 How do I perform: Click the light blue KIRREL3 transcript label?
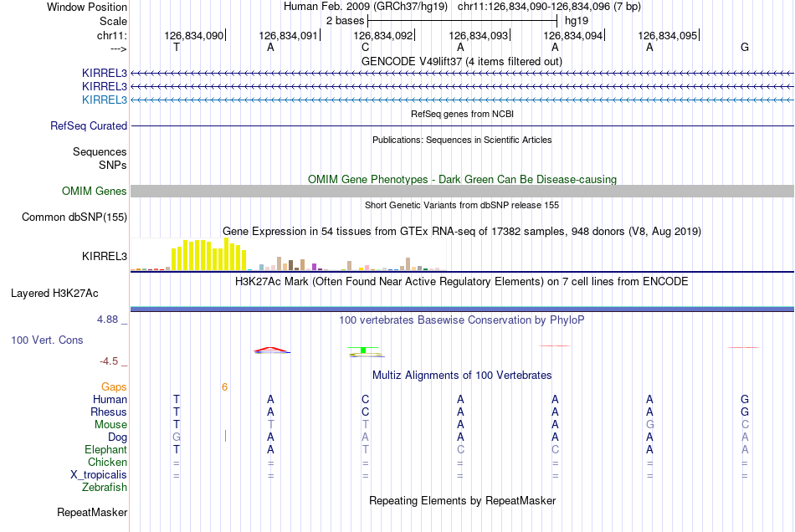click(105, 100)
